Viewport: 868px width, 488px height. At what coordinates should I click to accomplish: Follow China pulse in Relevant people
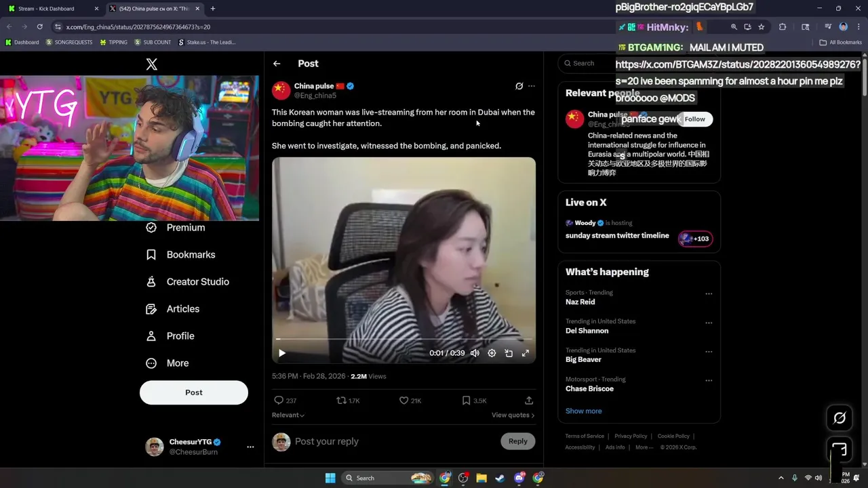[694, 119]
